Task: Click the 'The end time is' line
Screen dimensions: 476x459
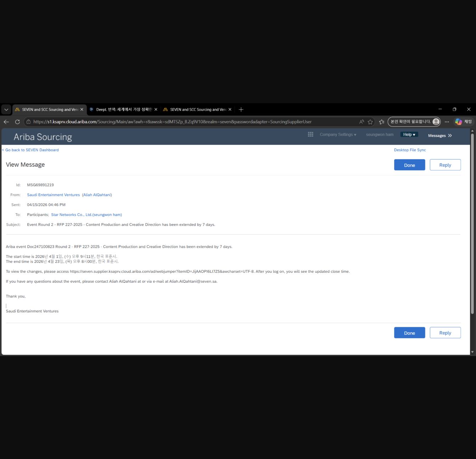Action: pyautogui.click(x=62, y=262)
